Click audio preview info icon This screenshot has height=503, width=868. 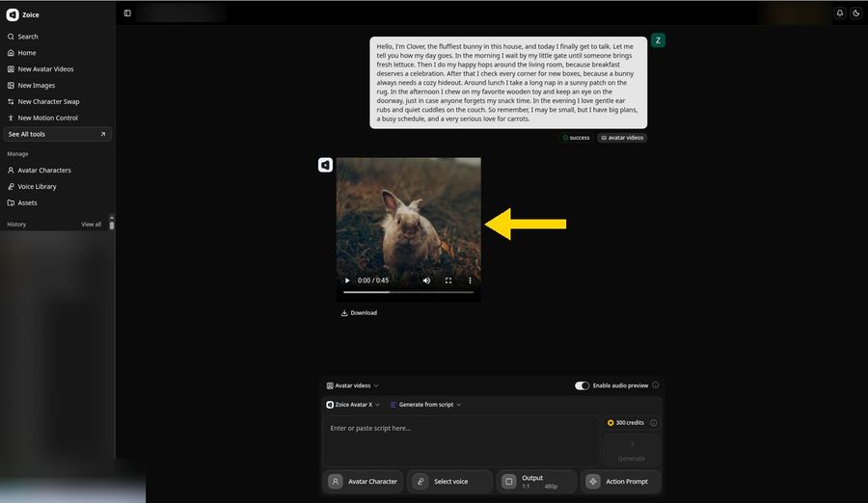[x=656, y=385]
